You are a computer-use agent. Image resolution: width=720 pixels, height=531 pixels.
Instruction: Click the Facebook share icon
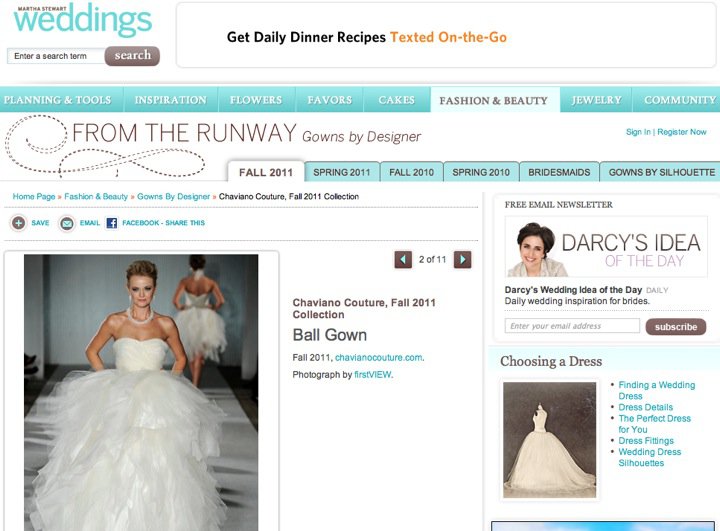(112, 223)
